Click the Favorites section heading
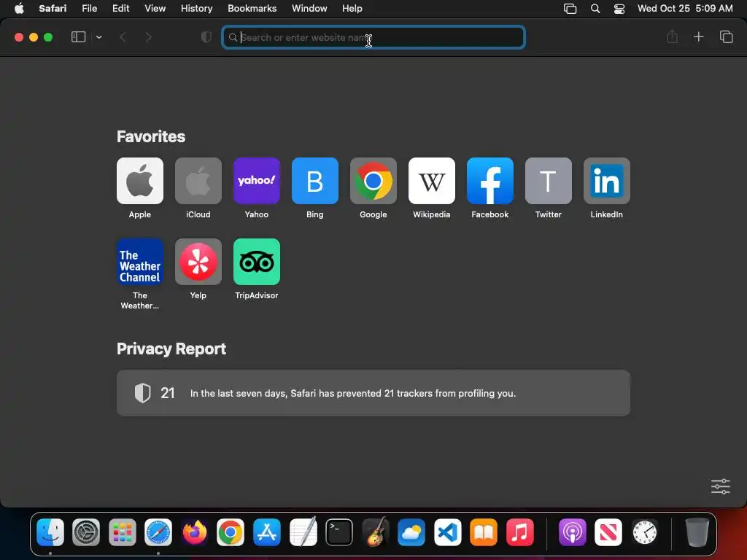Screen dimensions: 747x560 (151, 136)
